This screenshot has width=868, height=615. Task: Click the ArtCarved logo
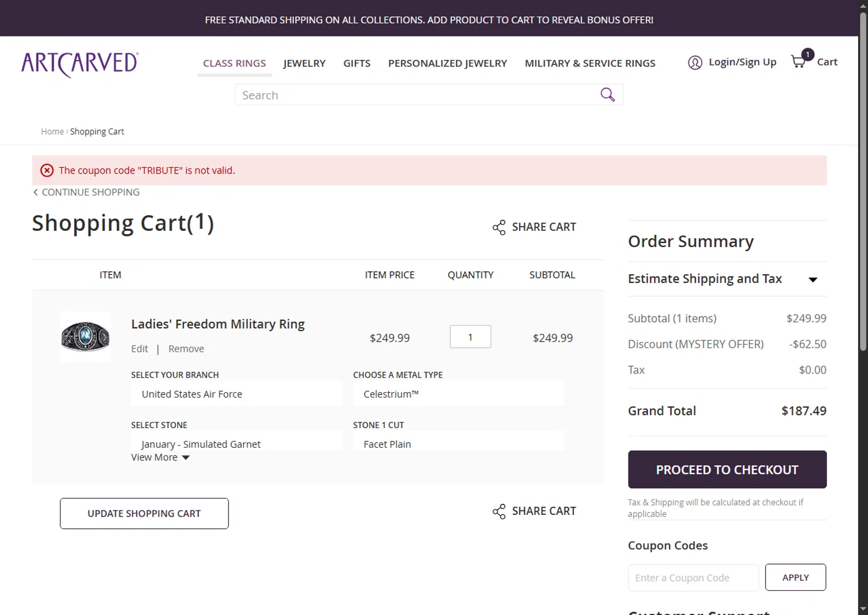[x=80, y=64]
